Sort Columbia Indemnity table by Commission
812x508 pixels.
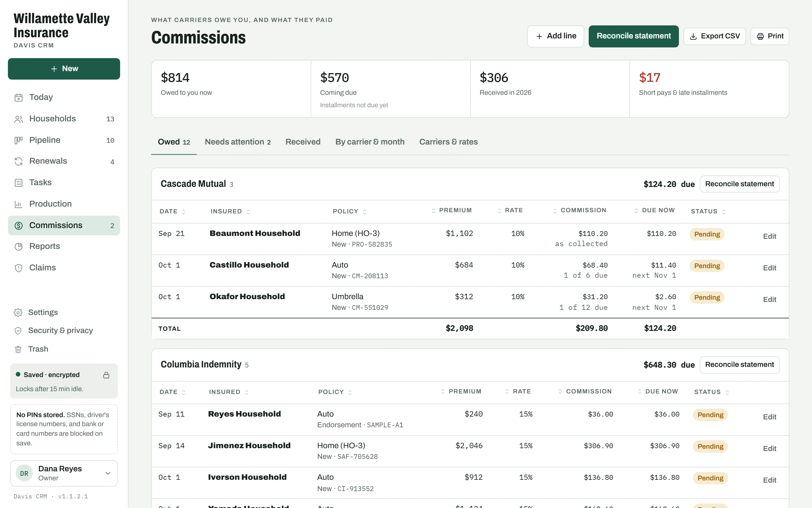coord(585,391)
